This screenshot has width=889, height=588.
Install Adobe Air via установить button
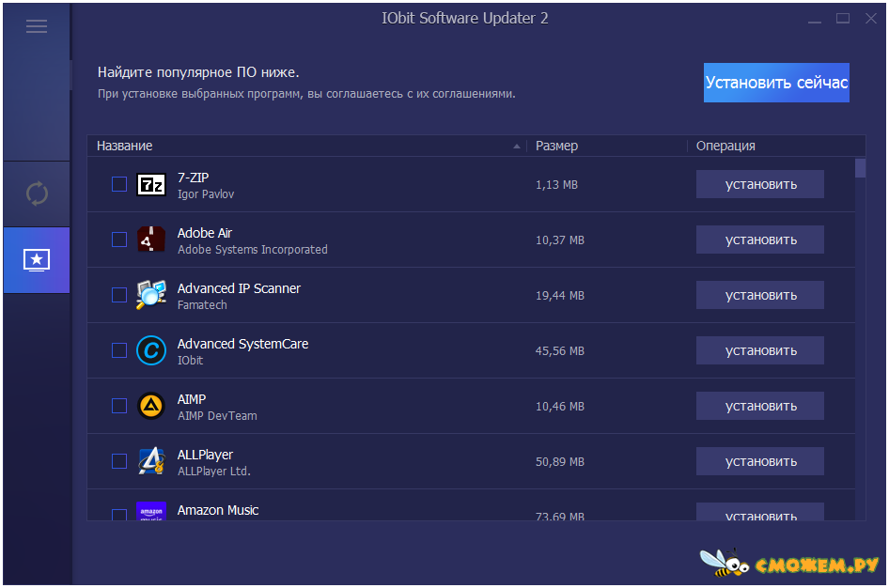(x=760, y=240)
